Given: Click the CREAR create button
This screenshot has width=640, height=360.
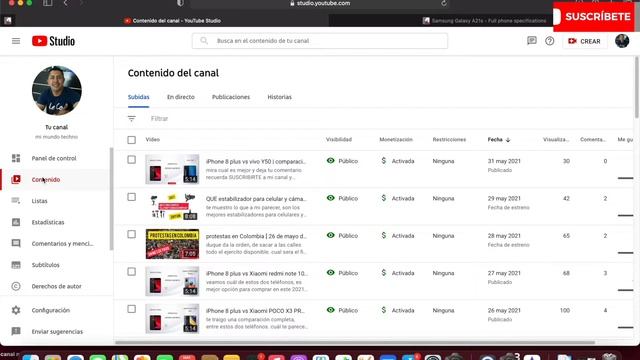Looking at the screenshot, I should point(584,41).
